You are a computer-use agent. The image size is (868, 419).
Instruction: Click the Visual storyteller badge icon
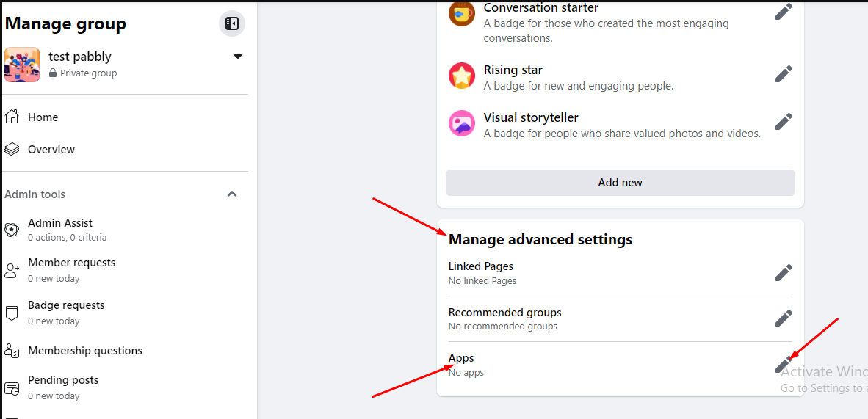tap(462, 123)
